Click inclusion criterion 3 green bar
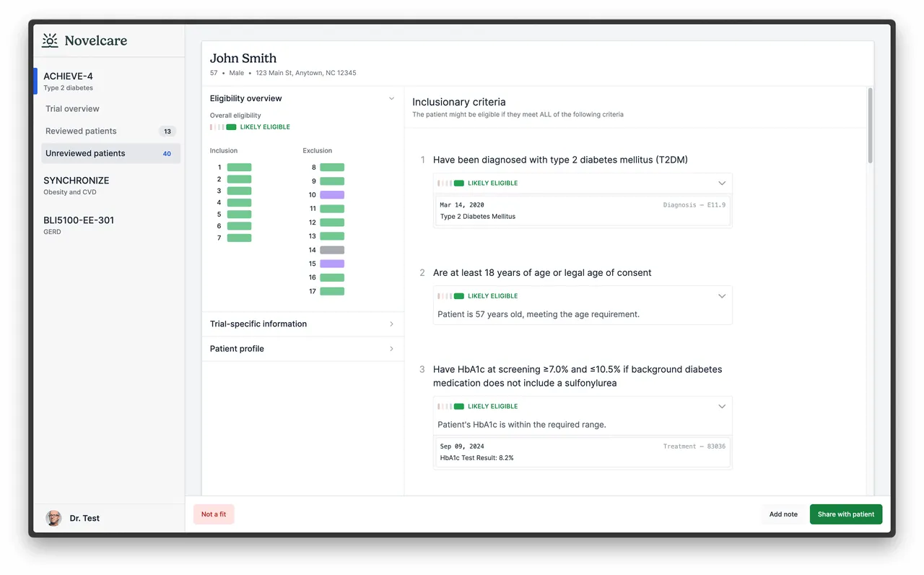 pyautogui.click(x=239, y=191)
